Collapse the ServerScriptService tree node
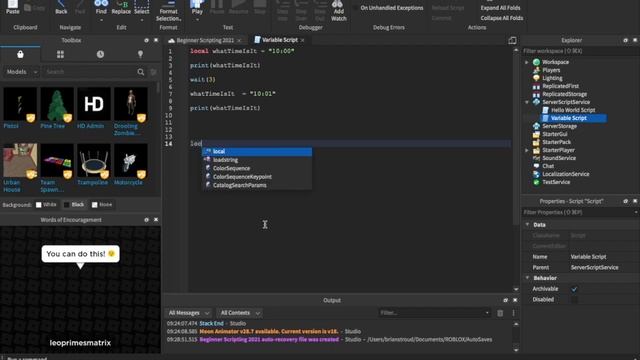This screenshot has width=640, height=360. [527, 102]
